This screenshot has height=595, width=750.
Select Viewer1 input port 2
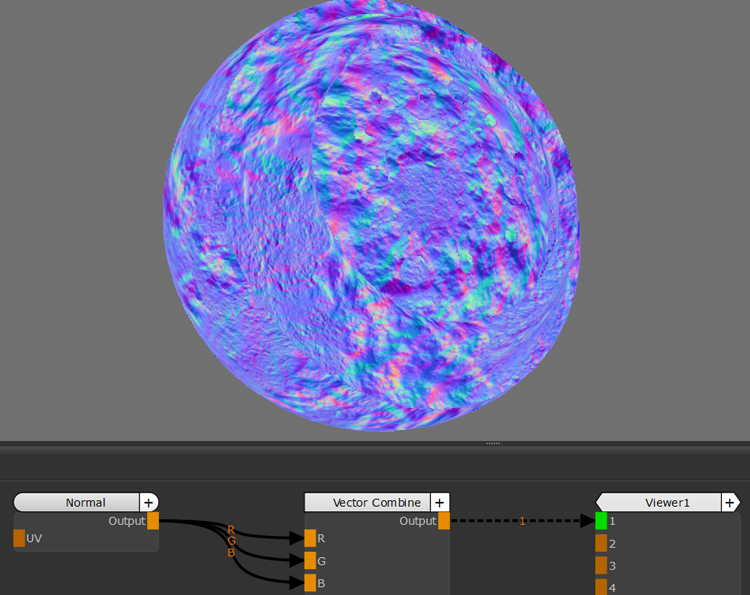tap(601, 543)
